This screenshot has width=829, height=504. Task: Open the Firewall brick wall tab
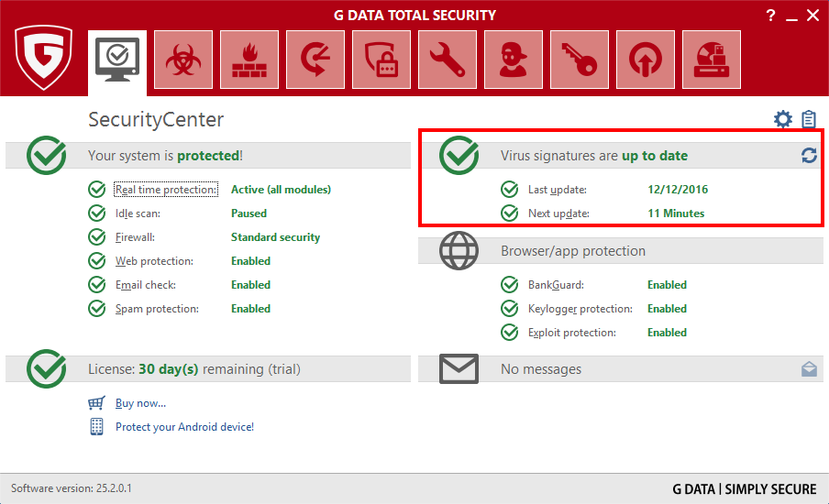tap(249, 60)
